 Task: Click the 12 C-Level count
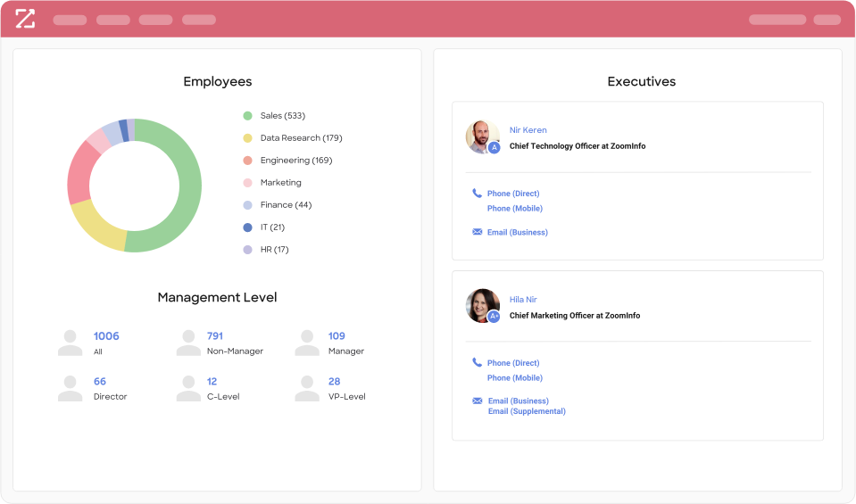[212, 381]
